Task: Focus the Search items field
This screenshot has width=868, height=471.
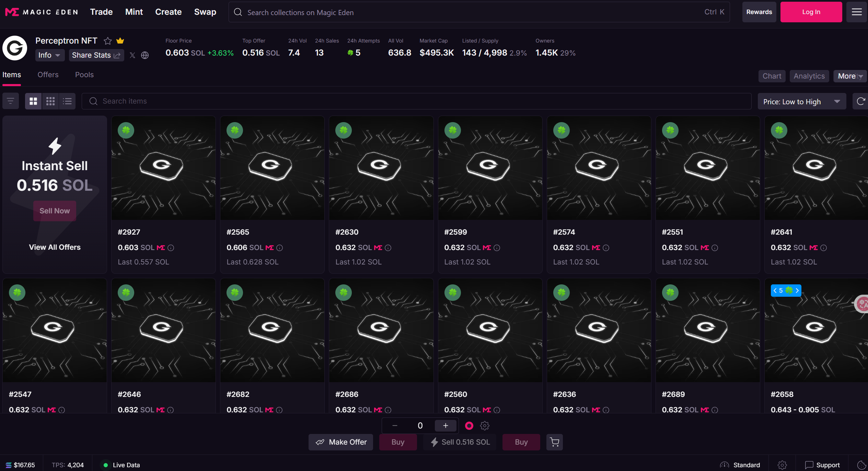Action: (416, 101)
